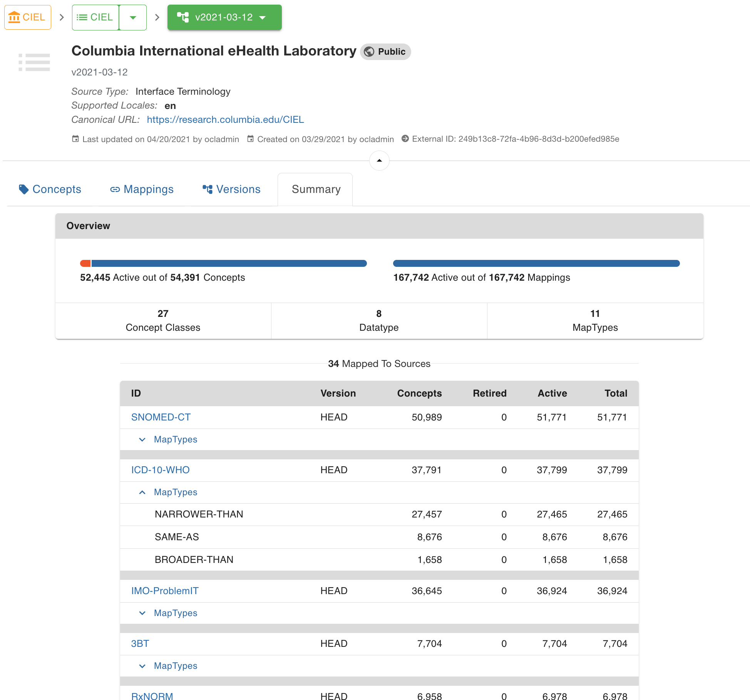Collapse the header with the up arrow
This screenshot has width=750, height=700.
tap(379, 161)
